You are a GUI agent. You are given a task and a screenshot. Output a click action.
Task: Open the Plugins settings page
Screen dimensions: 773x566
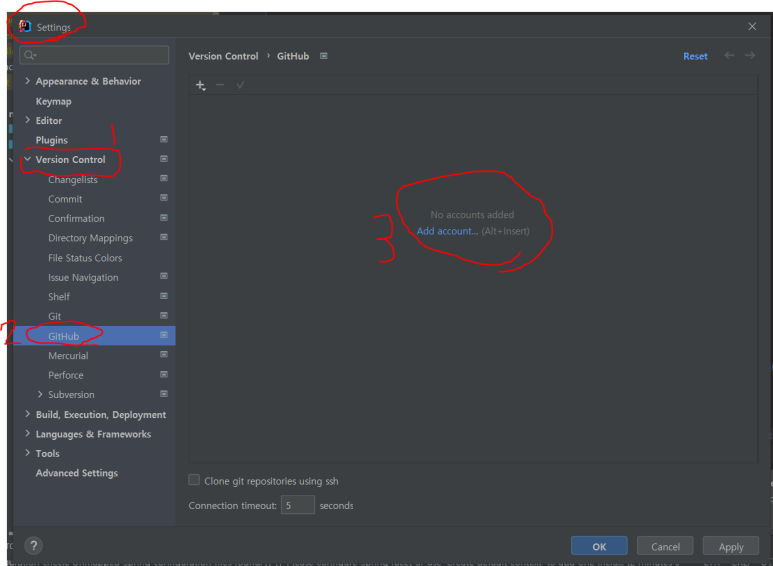[51, 140]
